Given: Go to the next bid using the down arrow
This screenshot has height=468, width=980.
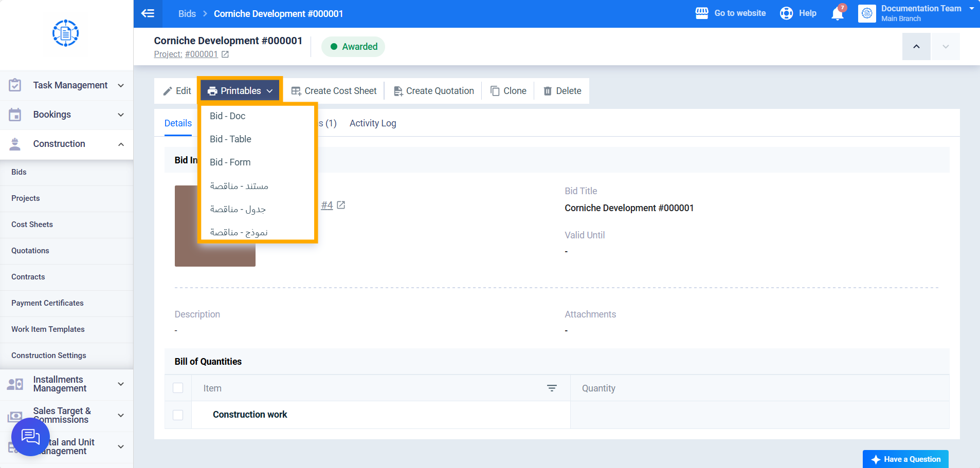Looking at the screenshot, I should point(946,47).
